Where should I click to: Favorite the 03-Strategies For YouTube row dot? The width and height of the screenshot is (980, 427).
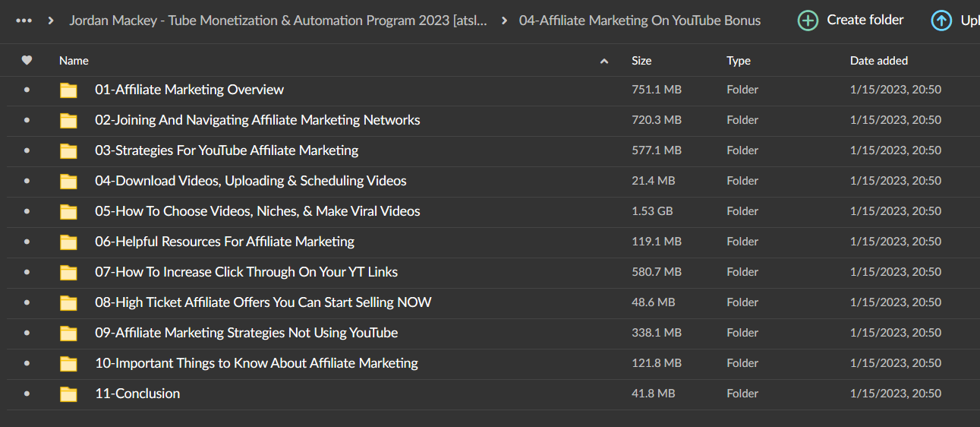(27, 150)
